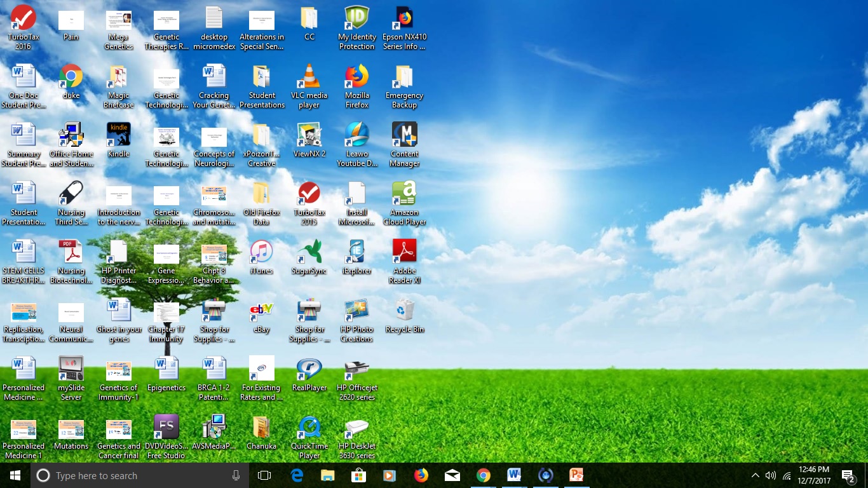The width and height of the screenshot is (868, 488).
Task: Click the Windows Start button
Action: 15,475
